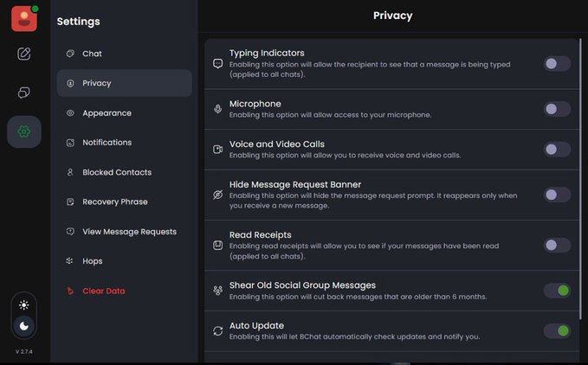
Task: Click the Auto Update title text
Action: 256,325
